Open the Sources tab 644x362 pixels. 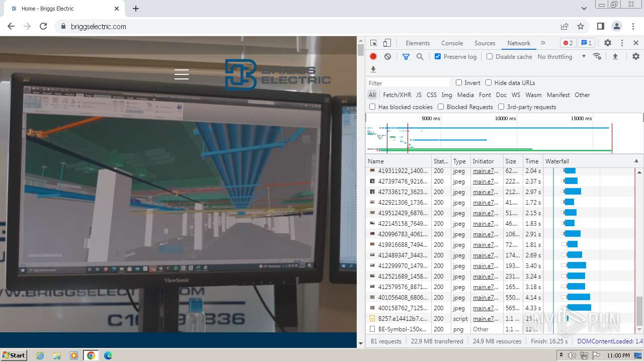tap(485, 43)
